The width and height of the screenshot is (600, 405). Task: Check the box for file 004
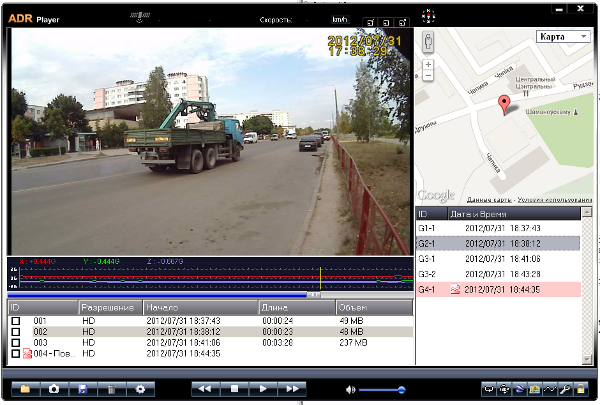pos(16,353)
